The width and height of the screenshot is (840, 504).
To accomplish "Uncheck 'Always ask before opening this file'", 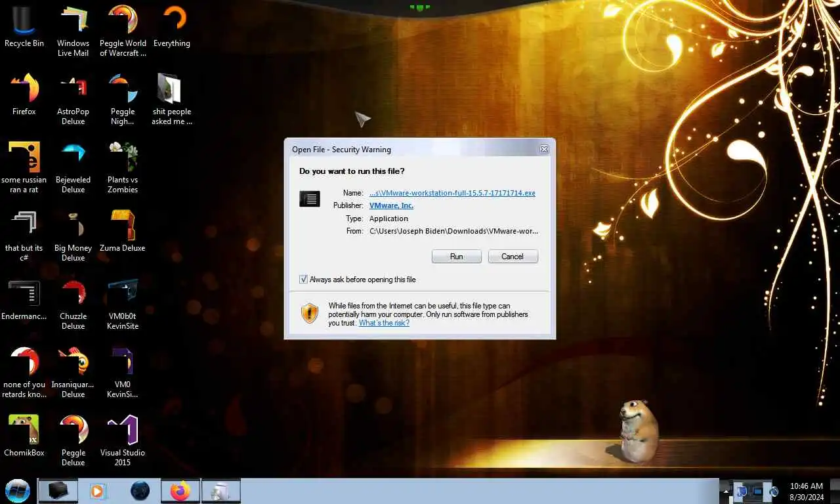I will coord(303,280).
